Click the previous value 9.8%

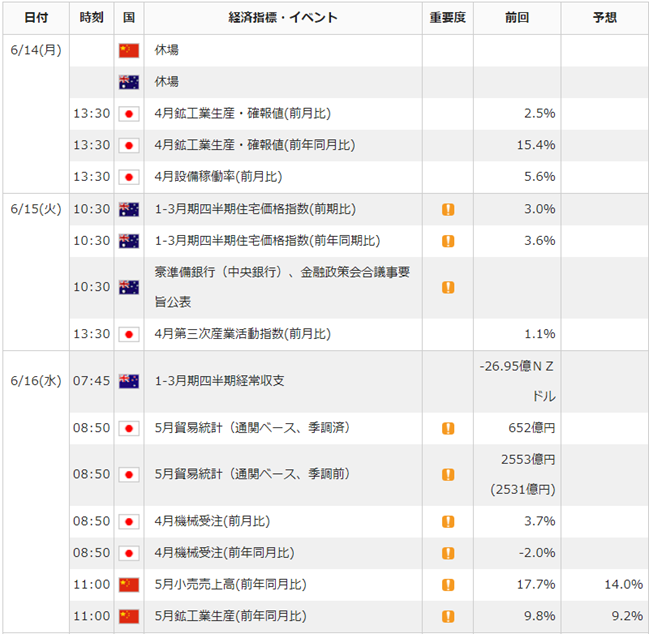click(x=540, y=617)
